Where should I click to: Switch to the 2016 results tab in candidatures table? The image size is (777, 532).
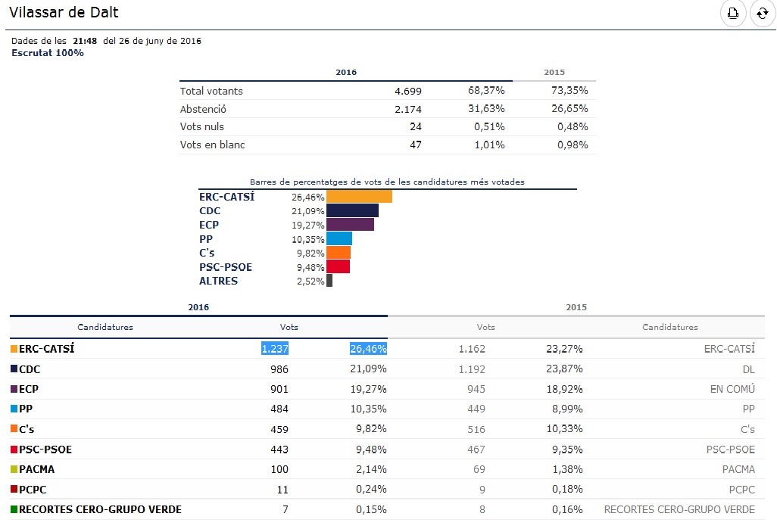198,307
